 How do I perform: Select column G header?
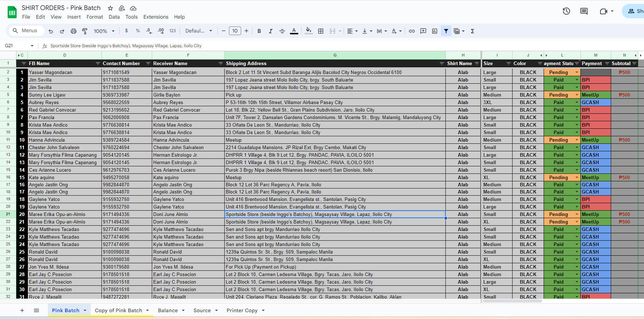coord(335,55)
